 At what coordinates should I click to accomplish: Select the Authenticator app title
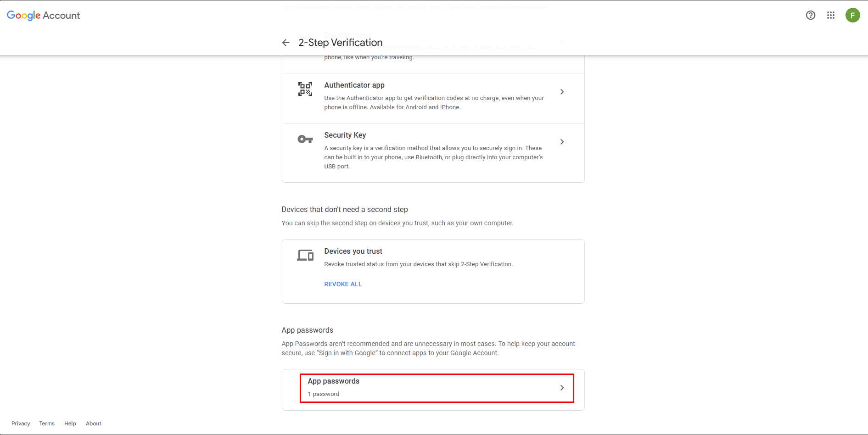[354, 85]
